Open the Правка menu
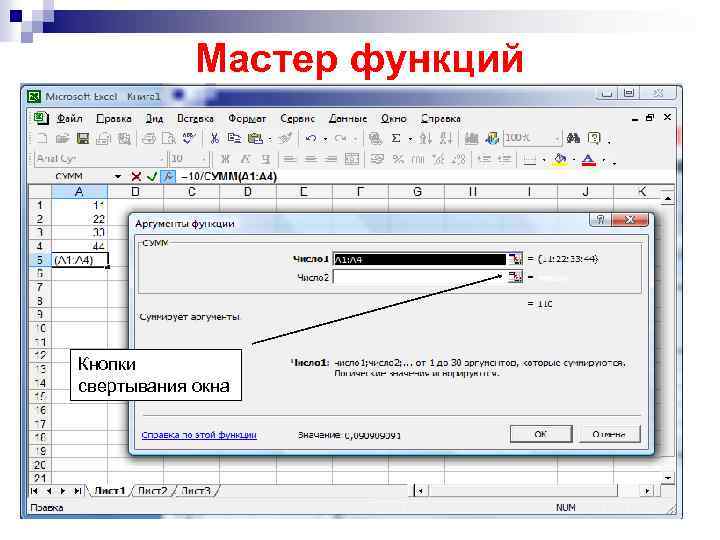Screen dimensions: 720x540 point(113,118)
